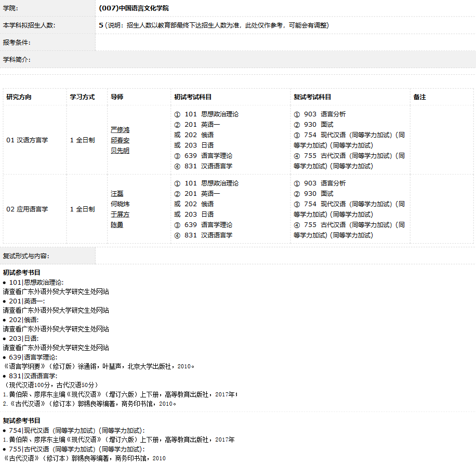Open advisor 何晓炜's profile
This screenshot has width=476, height=466.
click(x=120, y=204)
